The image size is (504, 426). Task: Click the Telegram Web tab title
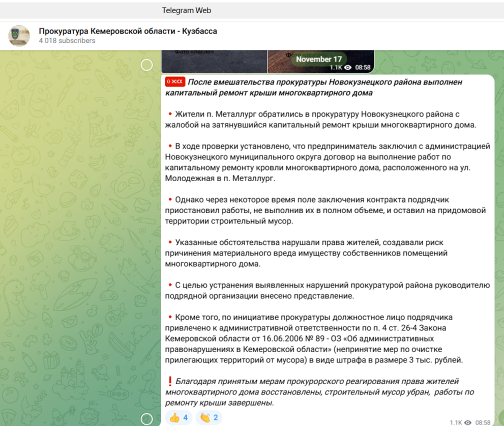point(186,10)
